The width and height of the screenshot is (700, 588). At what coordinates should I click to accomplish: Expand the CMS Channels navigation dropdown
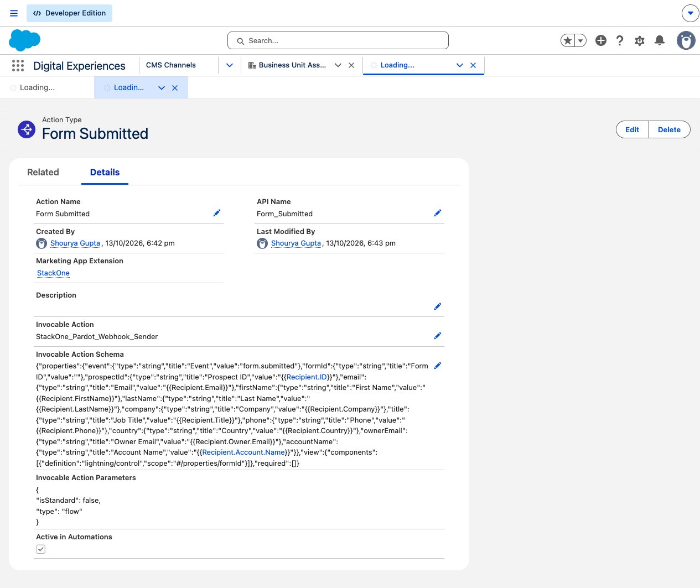(230, 65)
